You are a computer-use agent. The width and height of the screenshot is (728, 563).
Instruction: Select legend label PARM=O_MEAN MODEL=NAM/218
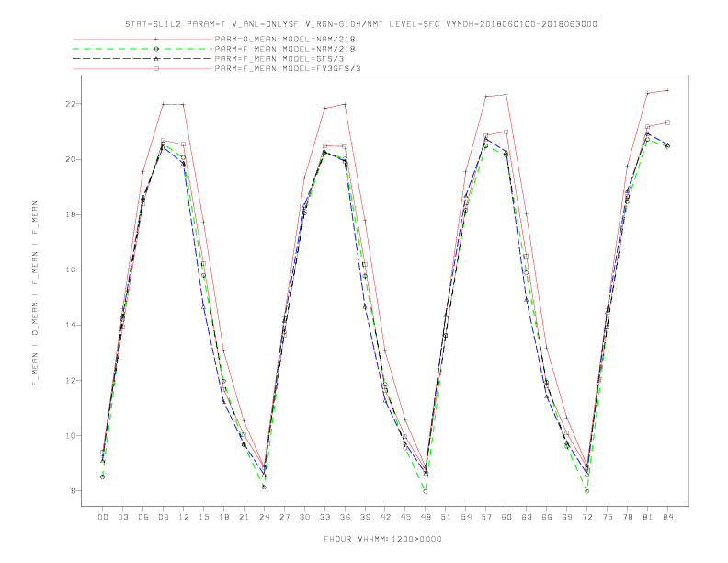coord(285,39)
